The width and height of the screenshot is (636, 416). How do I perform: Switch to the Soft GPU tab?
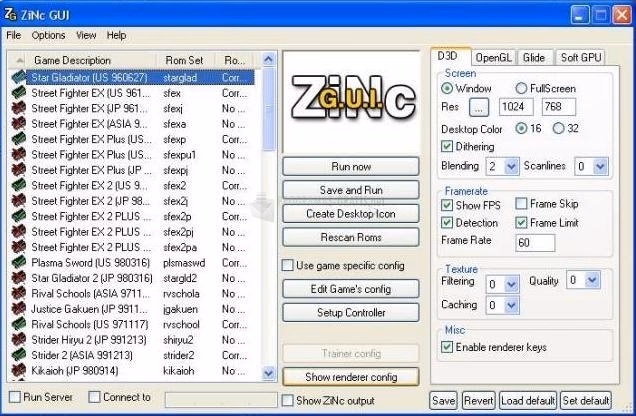(x=581, y=58)
